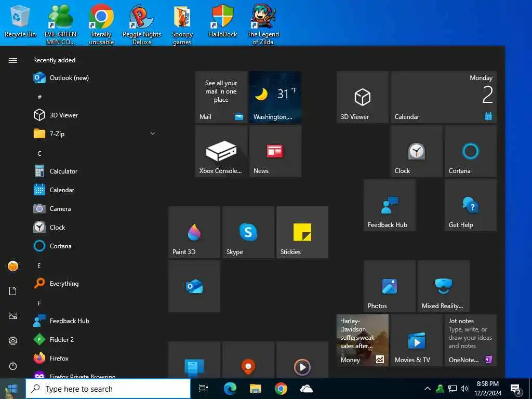Jump to the # letter group
This screenshot has height=399, width=532.
(x=39, y=97)
